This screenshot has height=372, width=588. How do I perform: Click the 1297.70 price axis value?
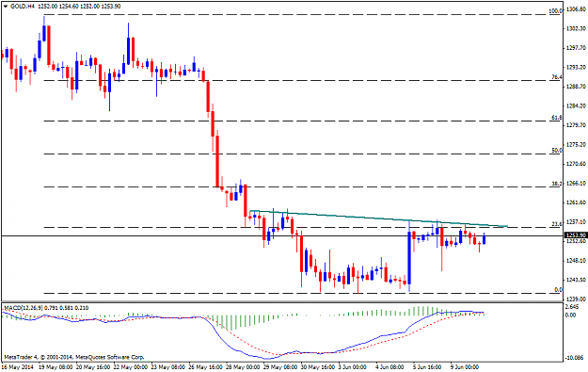(576, 48)
